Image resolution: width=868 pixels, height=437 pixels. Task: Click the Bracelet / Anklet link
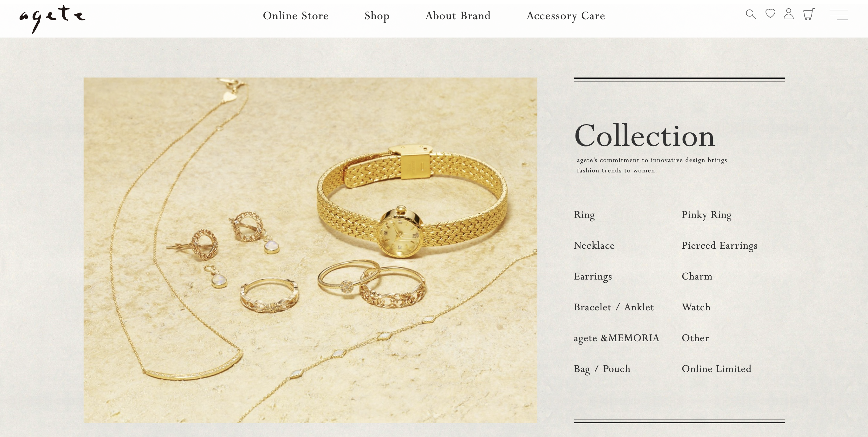click(614, 307)
